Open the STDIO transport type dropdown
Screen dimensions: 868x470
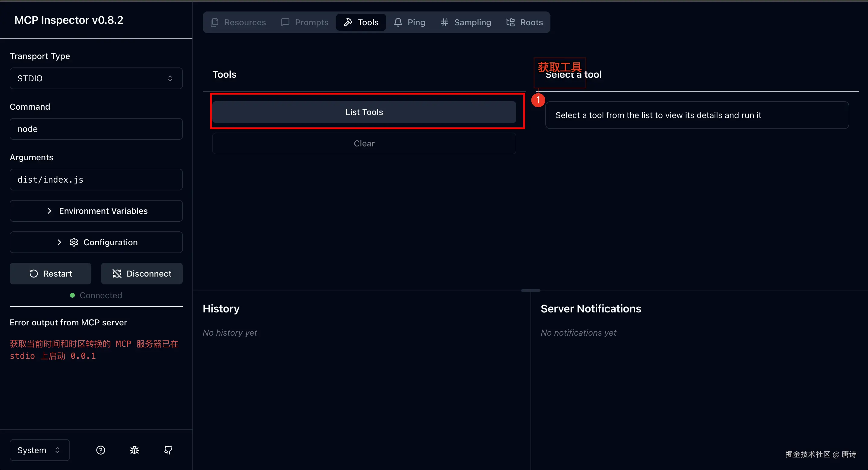(96, 78)
